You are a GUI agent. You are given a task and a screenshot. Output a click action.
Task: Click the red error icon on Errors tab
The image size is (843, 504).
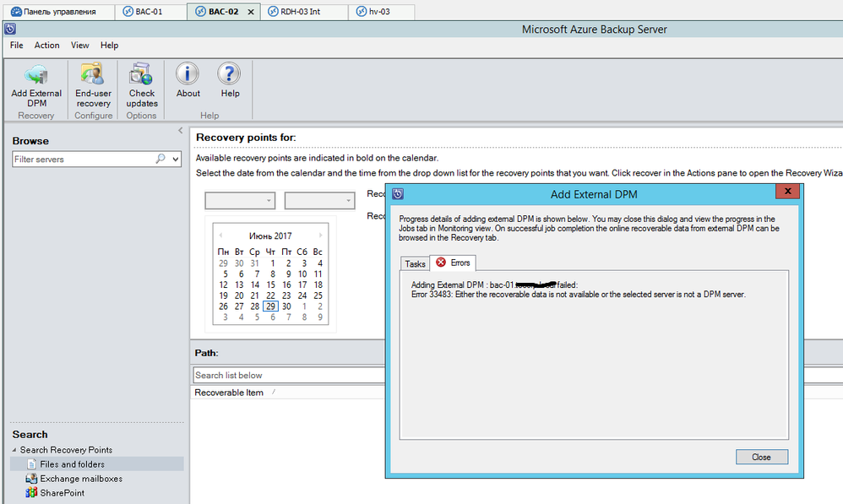point(441,263)
